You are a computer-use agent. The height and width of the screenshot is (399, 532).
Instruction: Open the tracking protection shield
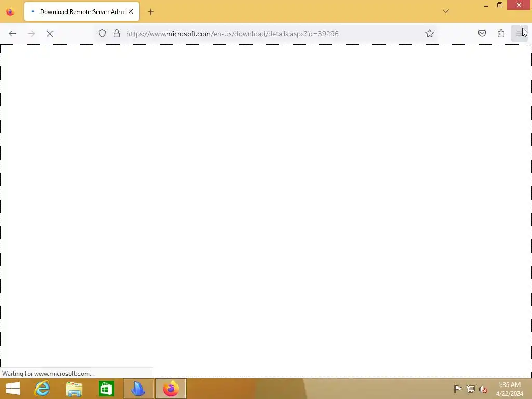pos(102,33)
